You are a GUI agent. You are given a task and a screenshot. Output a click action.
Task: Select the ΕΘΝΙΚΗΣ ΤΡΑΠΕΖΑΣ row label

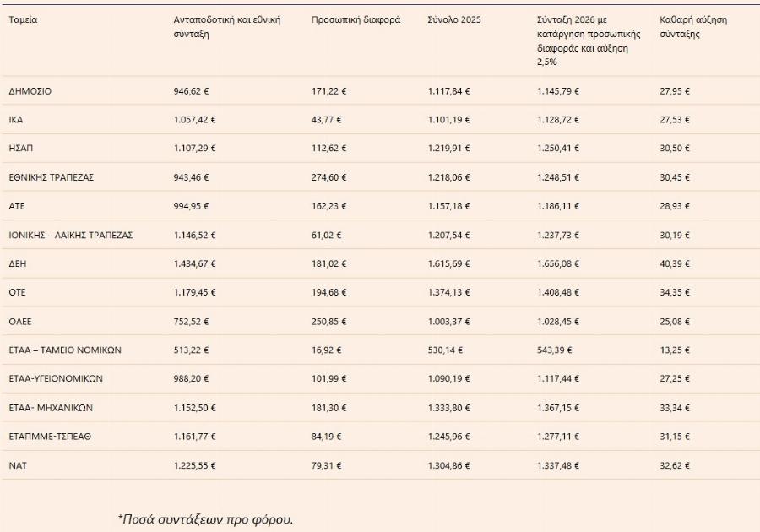click(51, 177)
